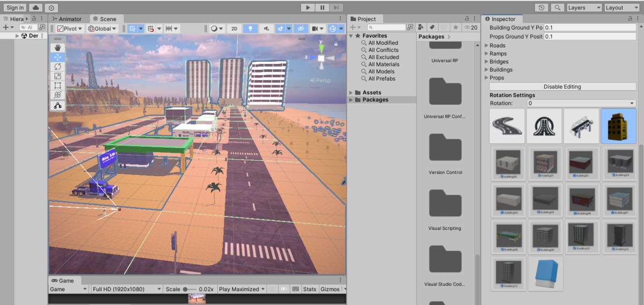Open the Unity version control settings icon
Image resolution: width=644 pixels, height=305 pixels.
coord(51,8)
